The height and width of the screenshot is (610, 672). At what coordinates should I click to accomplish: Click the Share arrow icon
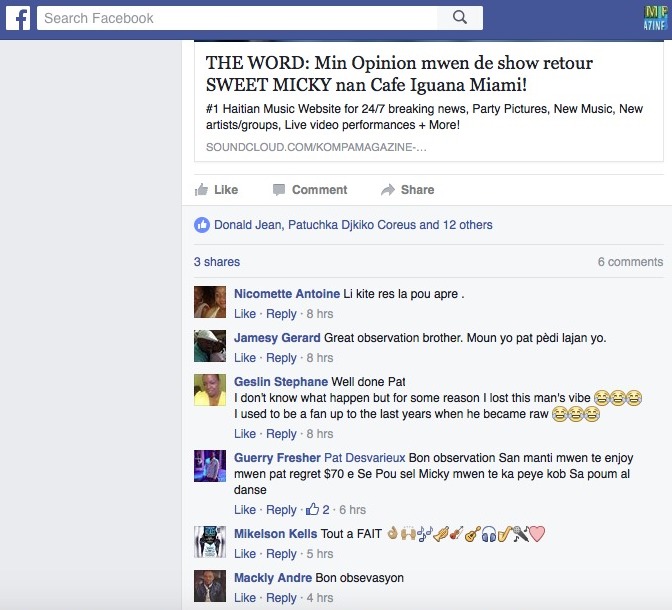(x=388, y=189)
